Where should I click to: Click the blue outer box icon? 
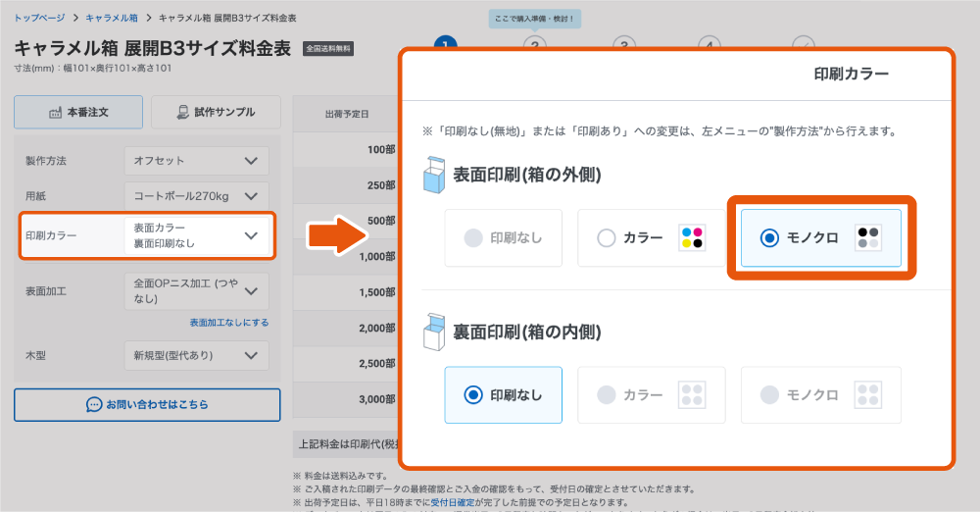coord(434,175)
